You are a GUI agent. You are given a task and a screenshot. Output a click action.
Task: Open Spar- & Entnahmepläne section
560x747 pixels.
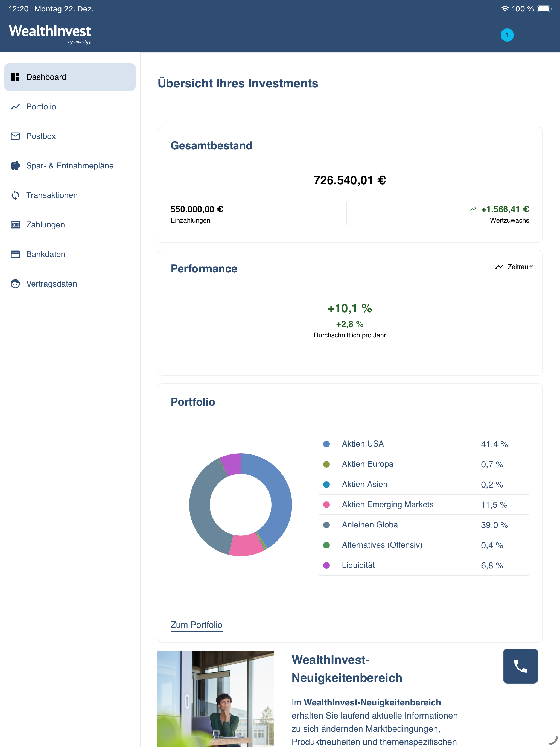tap(70, 166)
